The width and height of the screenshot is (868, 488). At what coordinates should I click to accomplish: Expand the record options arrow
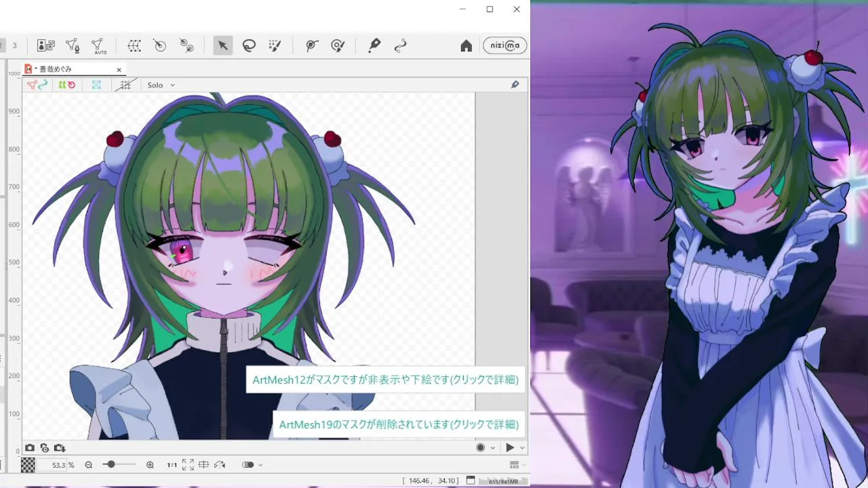pos(492,447)
